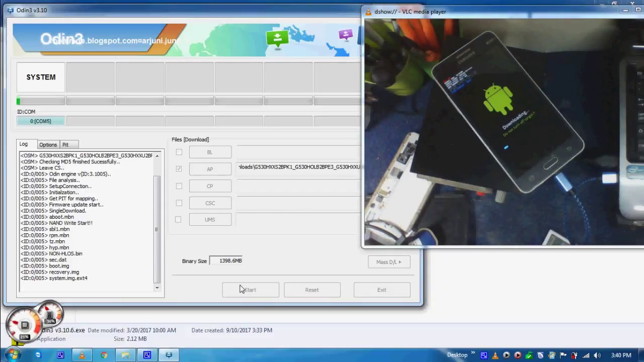The image size is (644, 362).
Task: Click the Exit button
Action: [382, 290]
